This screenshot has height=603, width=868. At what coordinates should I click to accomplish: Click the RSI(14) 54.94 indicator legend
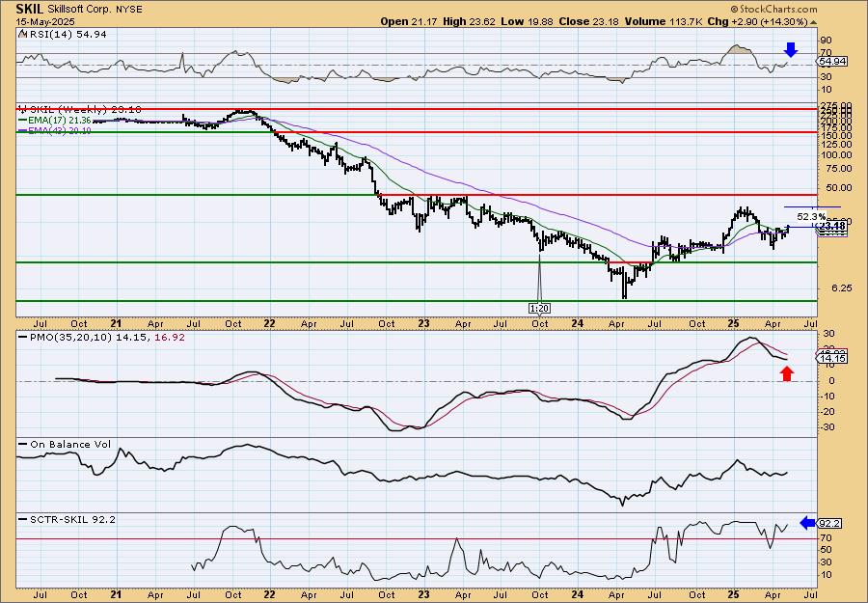(63, 34)
